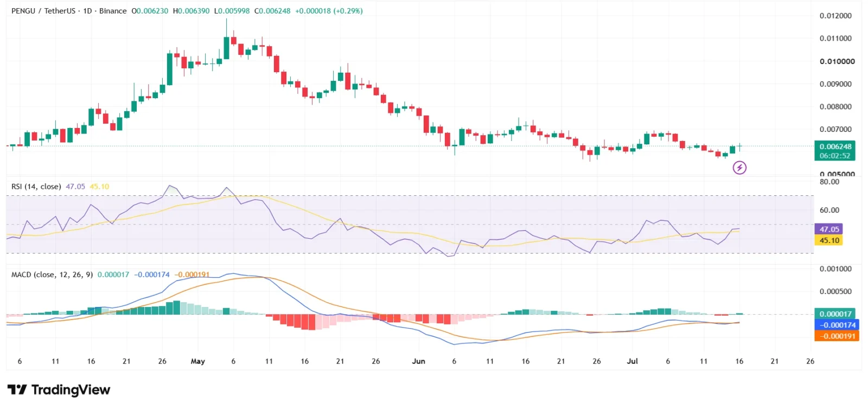Viewport: 868px width, 409px height.
Task: Click the Jun label on time axis
Action: pyautogui.click(x=419, y=361)
